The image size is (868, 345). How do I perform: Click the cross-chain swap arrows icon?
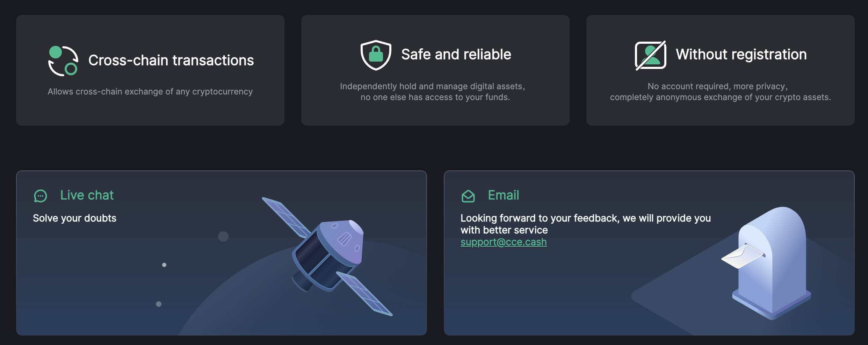[x=63, y=61]
